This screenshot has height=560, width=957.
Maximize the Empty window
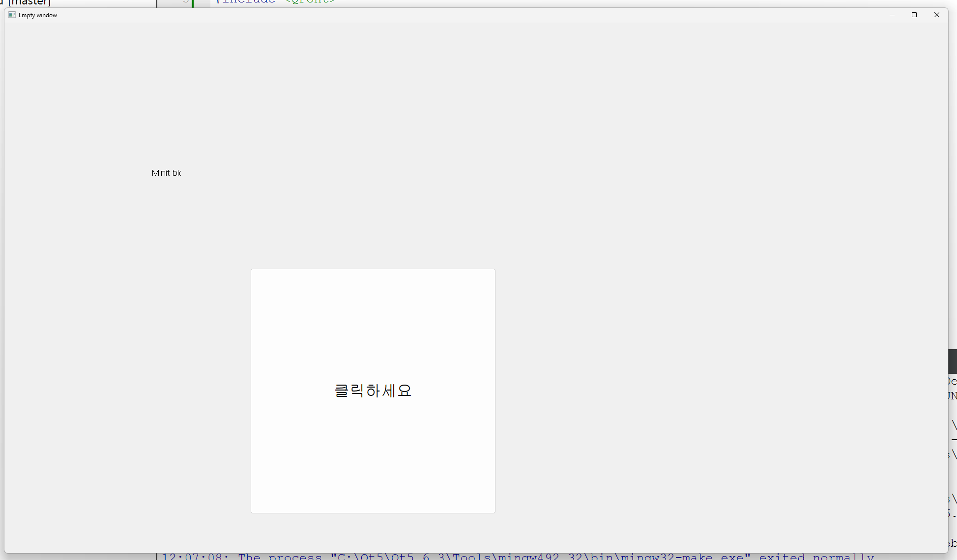pos(914,15)
